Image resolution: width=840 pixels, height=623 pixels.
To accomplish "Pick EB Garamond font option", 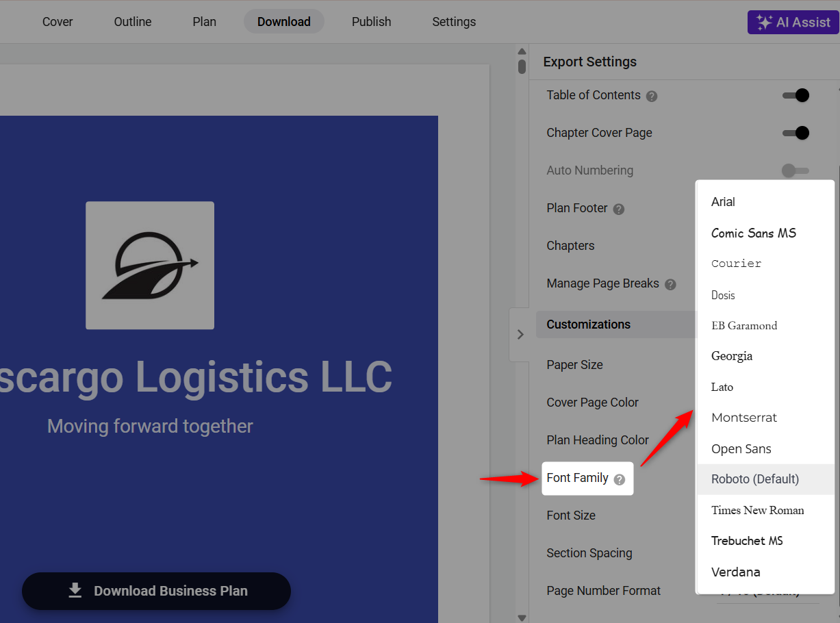I will [765, 326].
